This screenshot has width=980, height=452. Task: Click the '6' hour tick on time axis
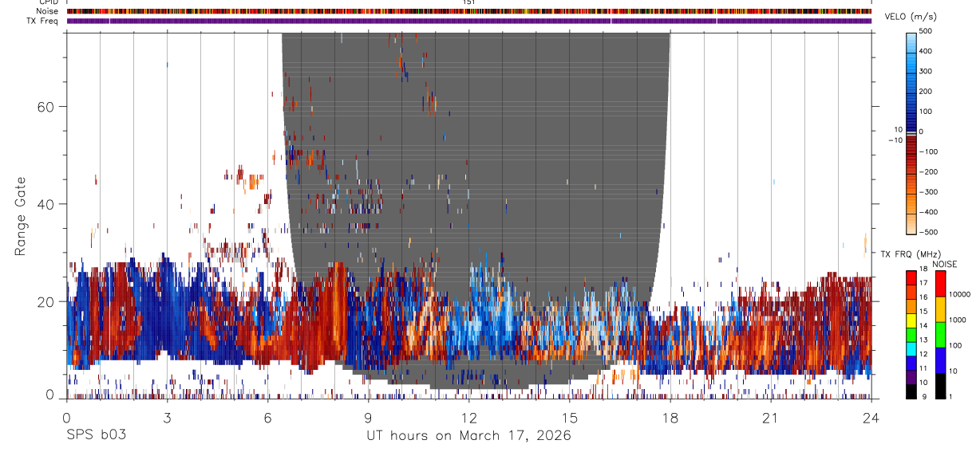click(x=267, y=417)
